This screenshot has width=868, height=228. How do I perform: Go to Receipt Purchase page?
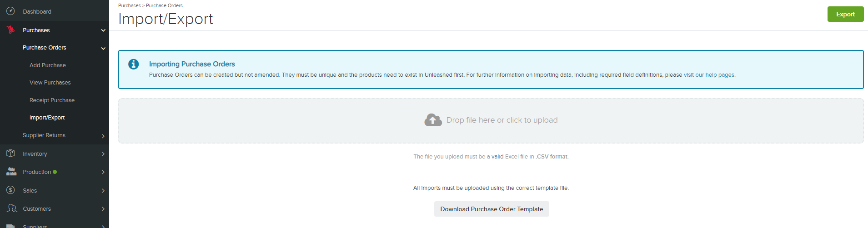click(52, 100)
